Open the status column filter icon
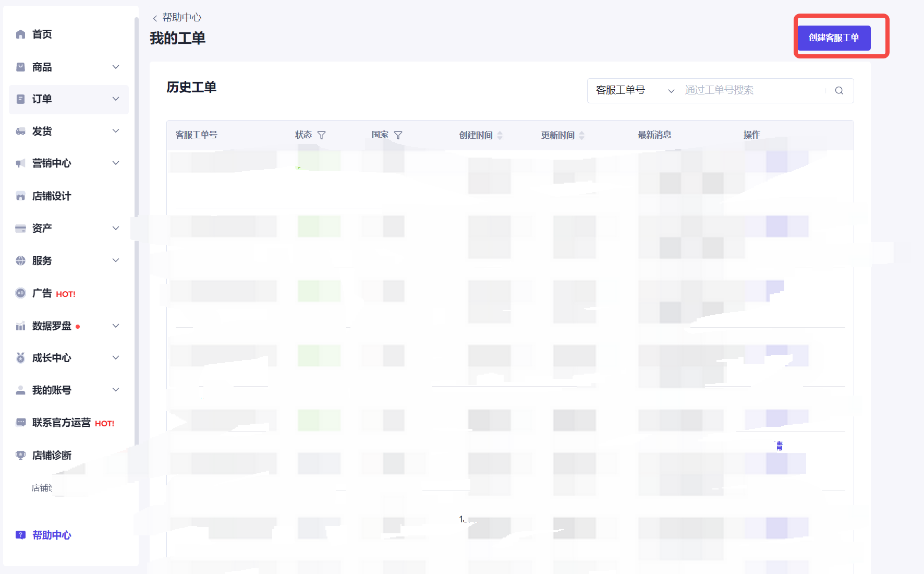924x574 pixels. tap(321, 135)
